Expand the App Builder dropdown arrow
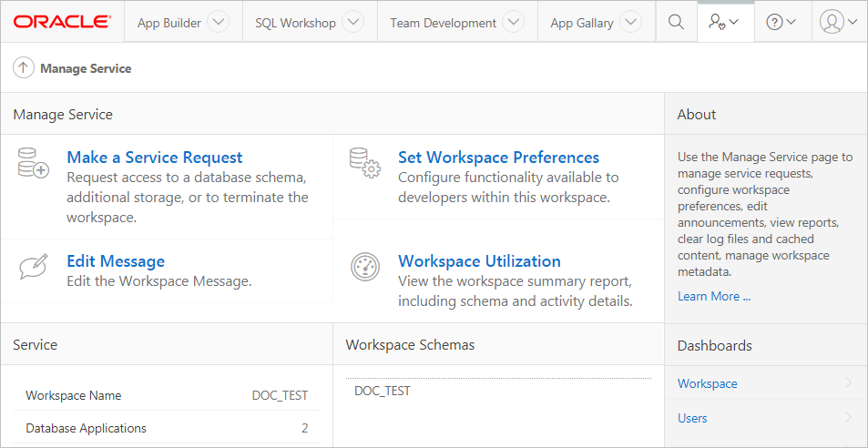 (218, 23)
